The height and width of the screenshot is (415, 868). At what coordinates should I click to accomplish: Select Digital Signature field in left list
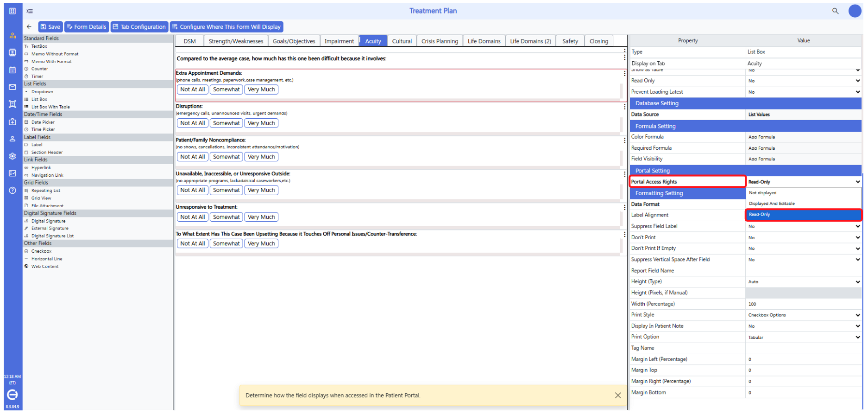point(48,221)
